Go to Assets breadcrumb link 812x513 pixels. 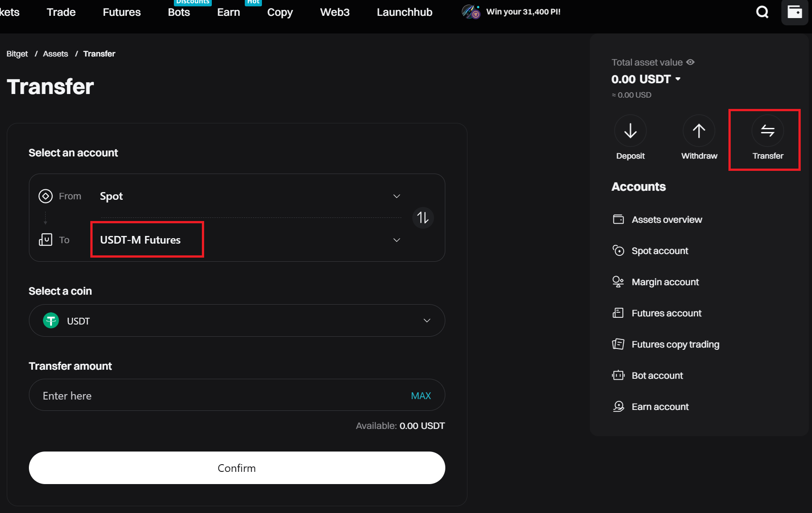(x=56, y=54)
